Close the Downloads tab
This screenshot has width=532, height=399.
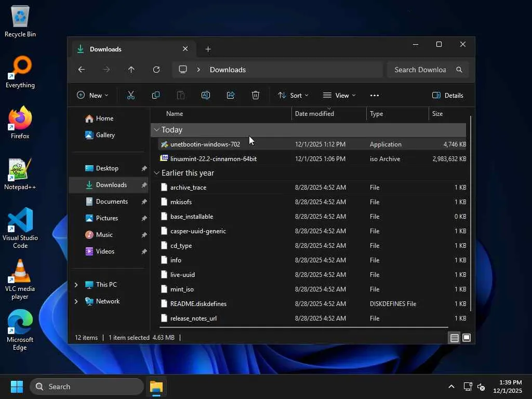[185, 49]
